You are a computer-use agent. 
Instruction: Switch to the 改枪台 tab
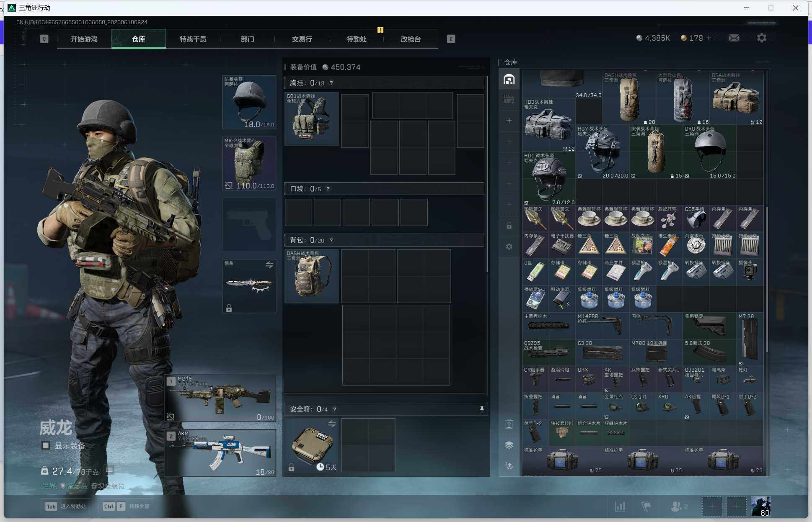pos(411,39)
